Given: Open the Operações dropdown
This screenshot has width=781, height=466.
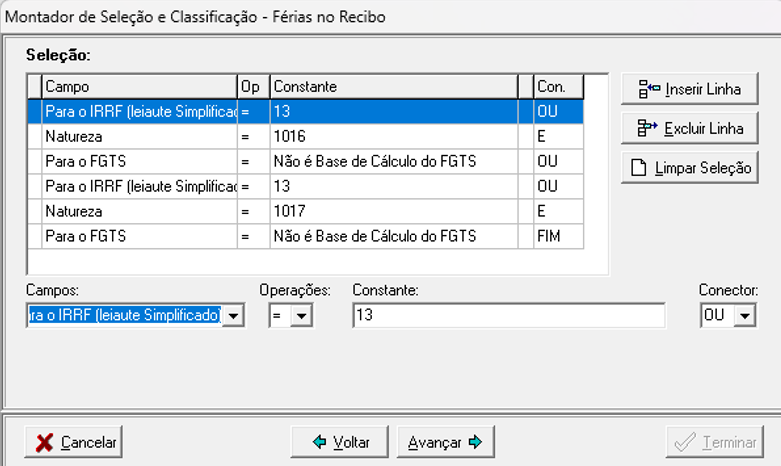Looking at the screenshot, I should tap(301, 316).
